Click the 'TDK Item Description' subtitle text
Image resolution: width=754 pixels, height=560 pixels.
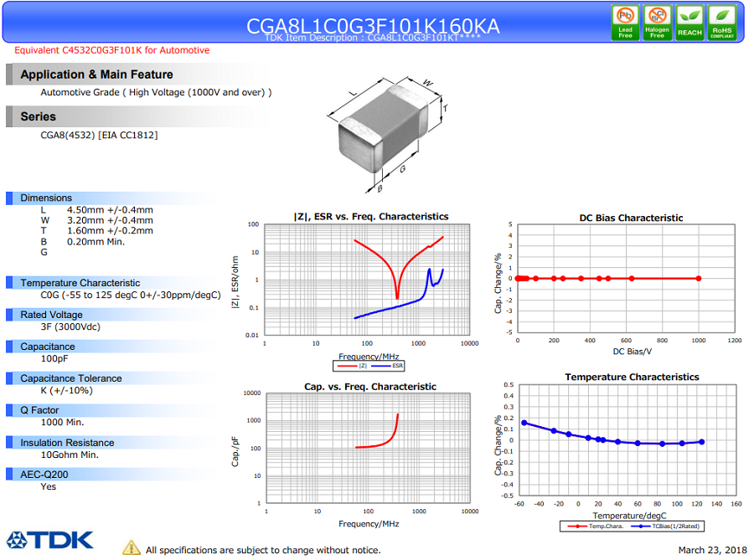(x=372, y=38)
